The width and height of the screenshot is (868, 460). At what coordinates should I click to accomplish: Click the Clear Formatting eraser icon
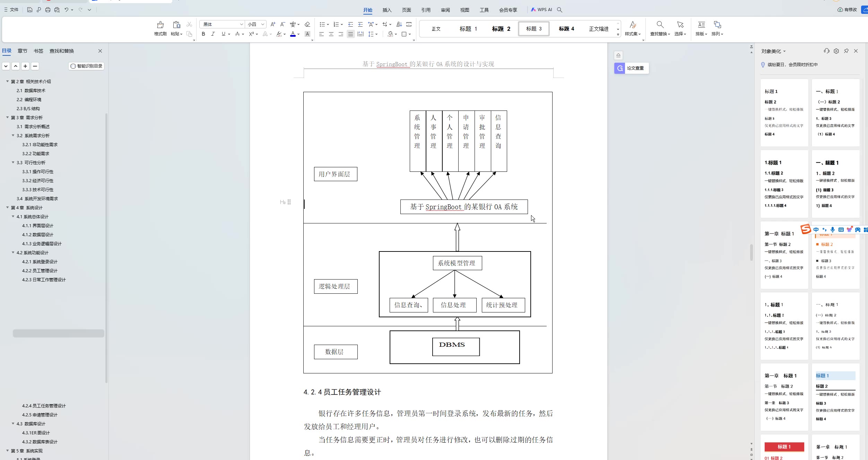point(307,24)
